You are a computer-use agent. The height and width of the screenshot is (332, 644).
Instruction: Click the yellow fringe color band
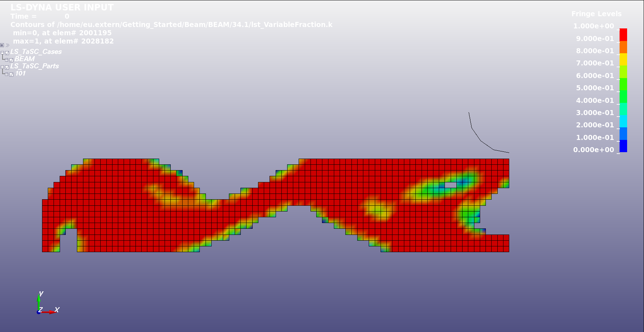pyautogui.click(x=623, y=59)
